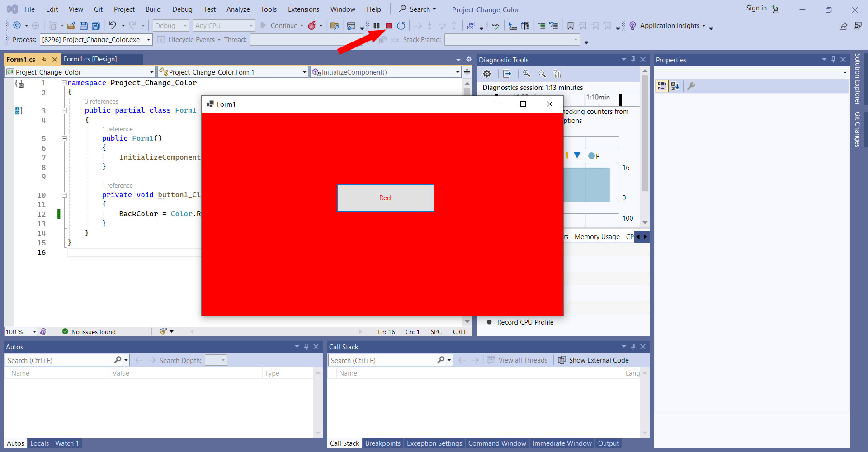Stop debugging with the red square
This screenshot has height=452, width=868.
tap(388, 26)
